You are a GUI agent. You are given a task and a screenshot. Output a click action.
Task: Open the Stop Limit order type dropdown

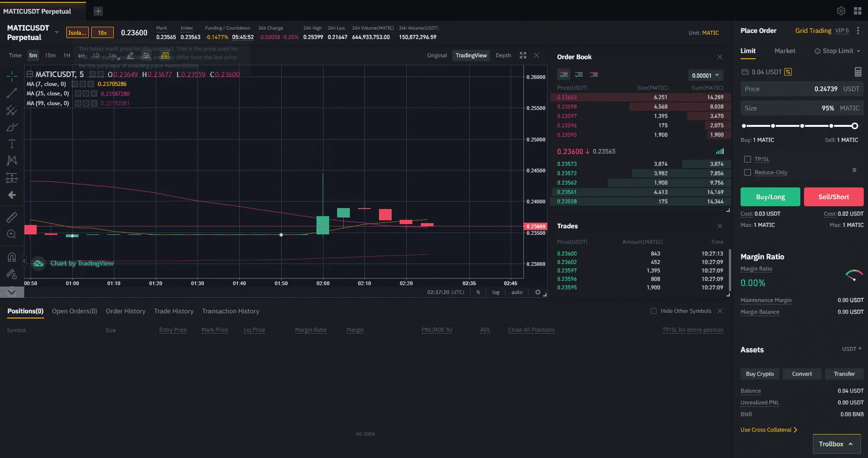coord(837,51)
